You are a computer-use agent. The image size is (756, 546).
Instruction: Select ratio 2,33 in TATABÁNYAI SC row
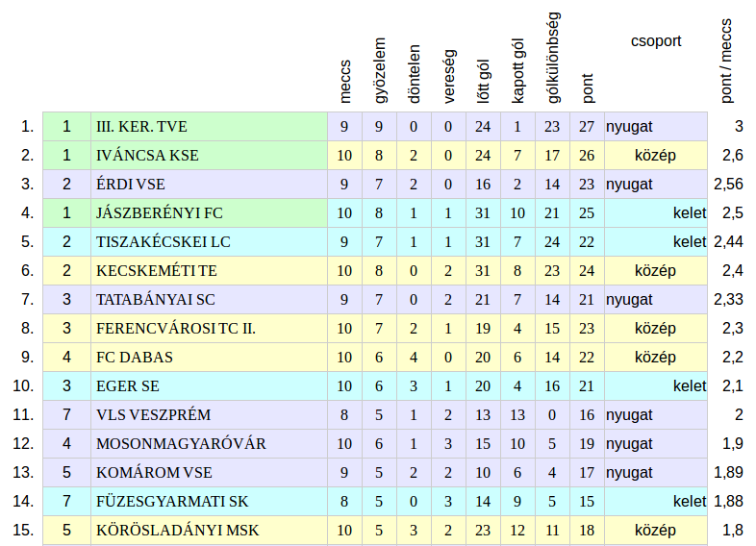pyautogui.click(x=728, y=299)
